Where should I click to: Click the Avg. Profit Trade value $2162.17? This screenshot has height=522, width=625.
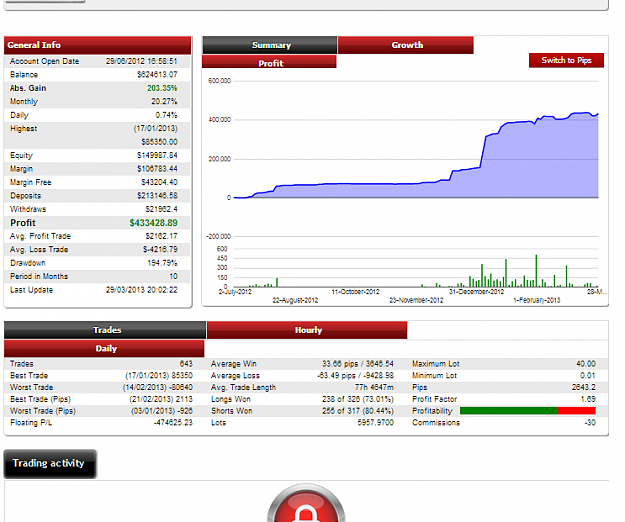click(x=161, y=236)
